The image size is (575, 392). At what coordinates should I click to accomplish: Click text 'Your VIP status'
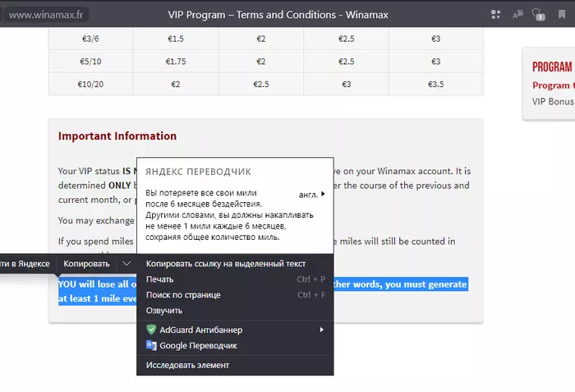(x=89, y=171)
